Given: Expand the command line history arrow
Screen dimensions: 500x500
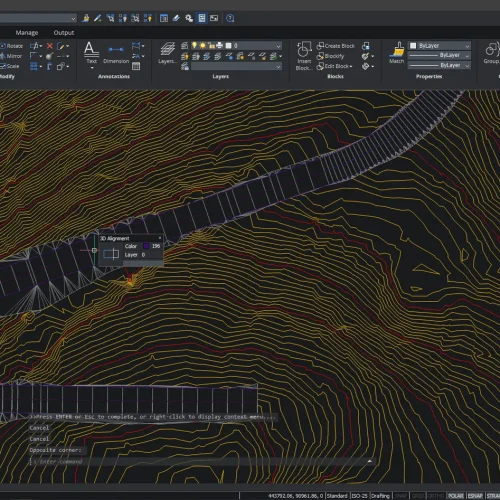Looking at the screenshot, I should (370, 461).
